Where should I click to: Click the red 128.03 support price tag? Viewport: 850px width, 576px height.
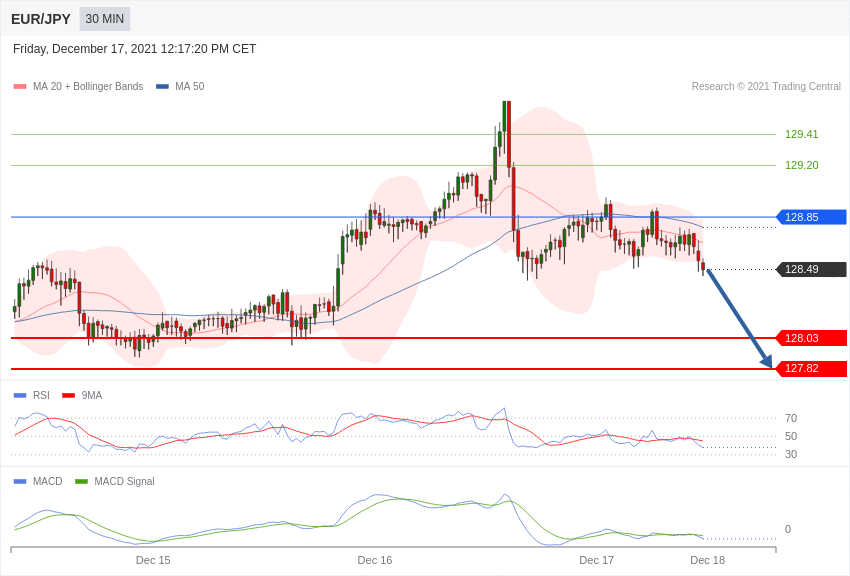(x=812, y=338)
